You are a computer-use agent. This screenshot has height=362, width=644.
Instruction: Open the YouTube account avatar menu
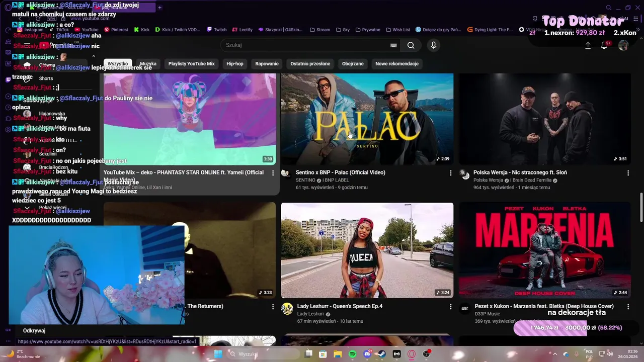[623, 45]
